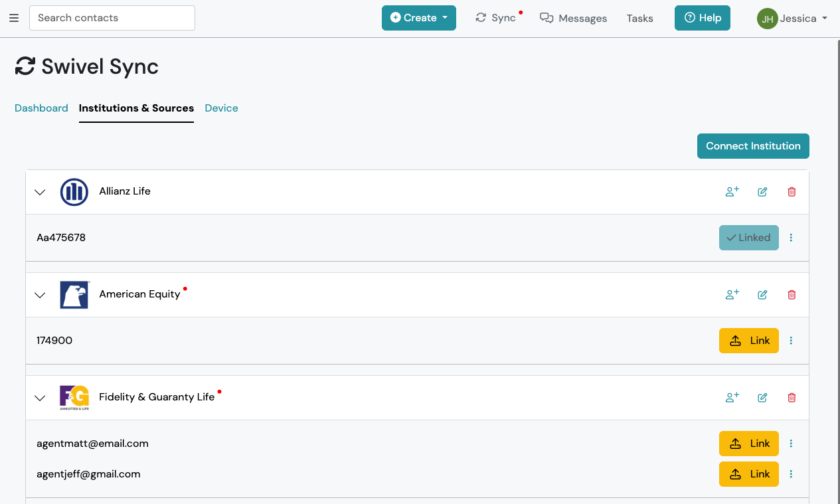Click the Help button
840x504 pixels.
[703, 18]
